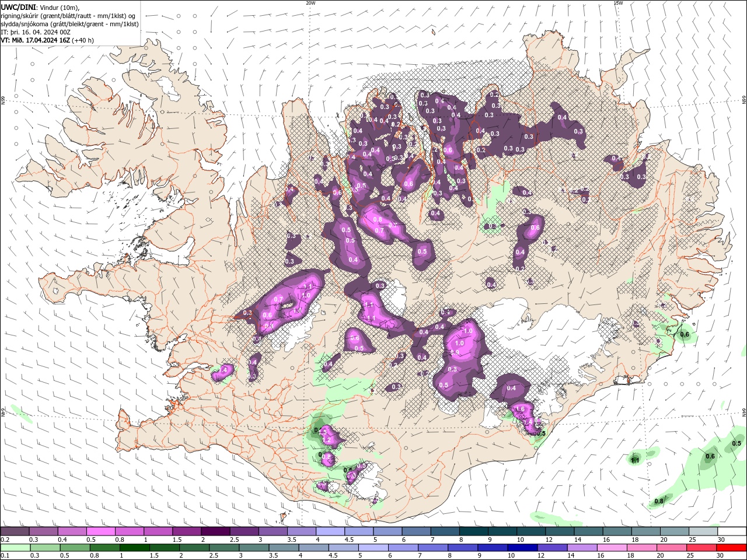Click the offshore green rain value '0.8'
The height and width of the screenshot is (560, 747).
pyautogui.click(x=659, y=501)
